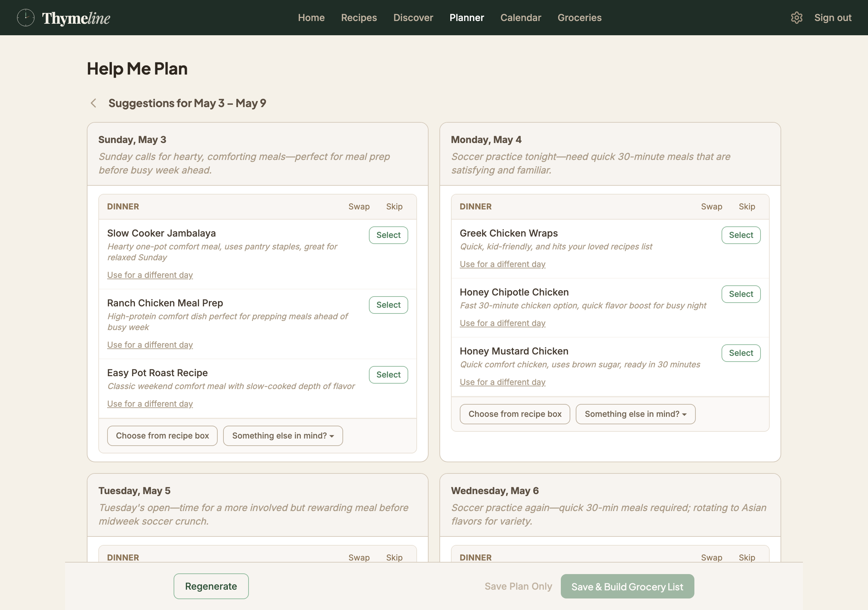The height and width of the screenshot is (610, 868).
Task: Skip Monday's dinner
Action: tap(747, 206)
